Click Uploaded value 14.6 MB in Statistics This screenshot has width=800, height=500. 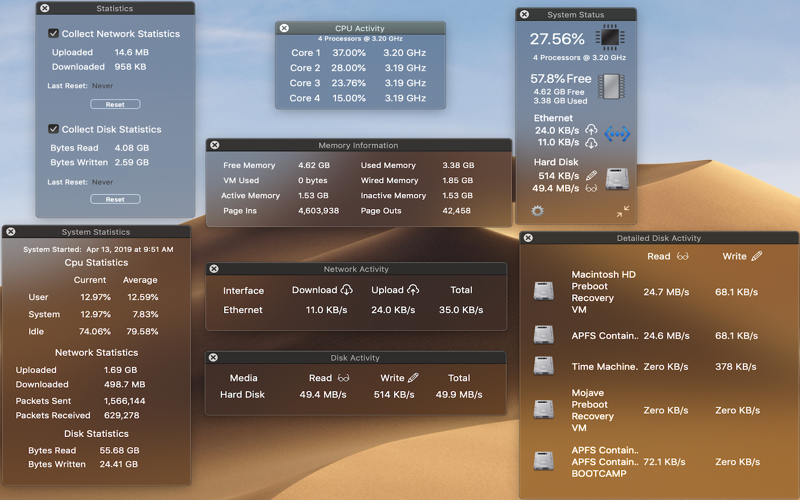(x=132, y=52)
